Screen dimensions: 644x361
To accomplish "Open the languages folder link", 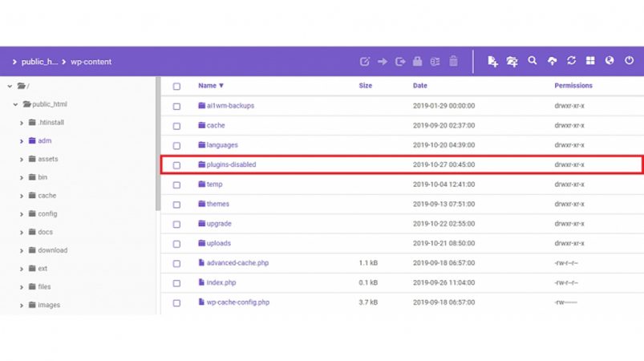I will click(222, 145).
